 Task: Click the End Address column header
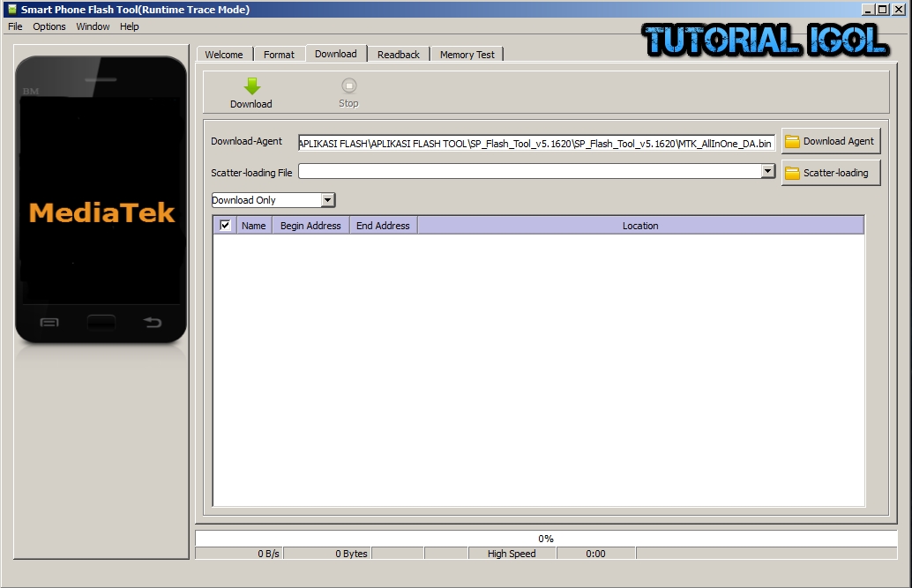(x=383, y=225)
